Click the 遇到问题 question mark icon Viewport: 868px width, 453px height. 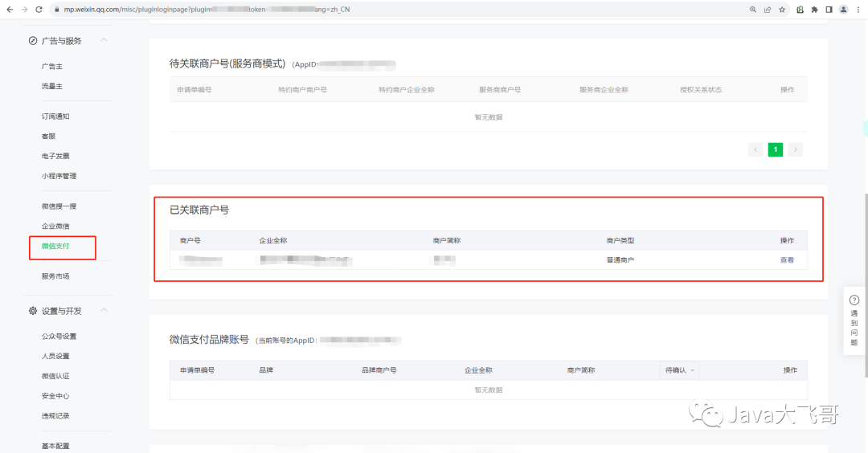pos(854,300)
